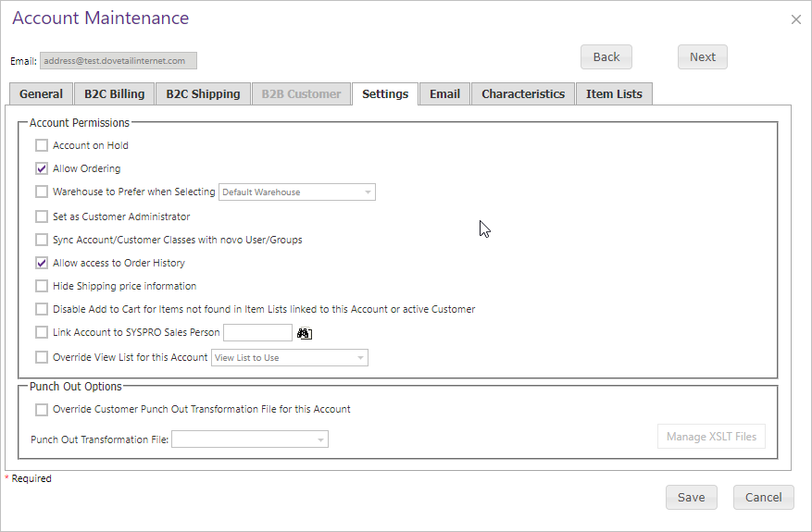Check Override Customer Punch Out Transformation File option
812x532 pixels.
click(42, 410)
